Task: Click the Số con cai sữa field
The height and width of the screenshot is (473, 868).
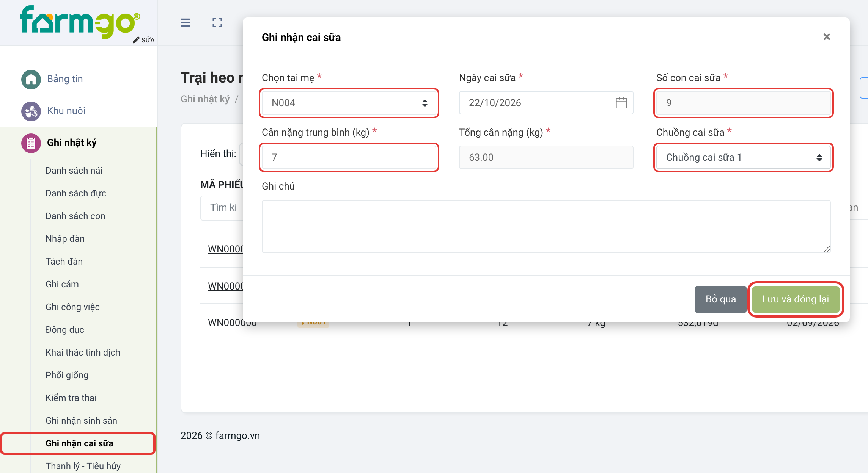Action: (744, 103)
